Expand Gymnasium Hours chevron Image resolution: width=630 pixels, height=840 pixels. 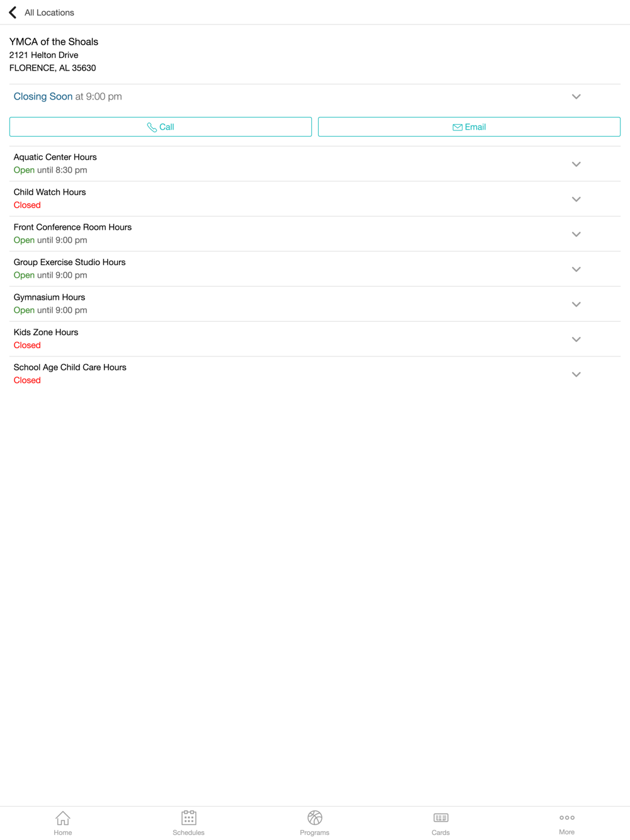tap(576, 304)
